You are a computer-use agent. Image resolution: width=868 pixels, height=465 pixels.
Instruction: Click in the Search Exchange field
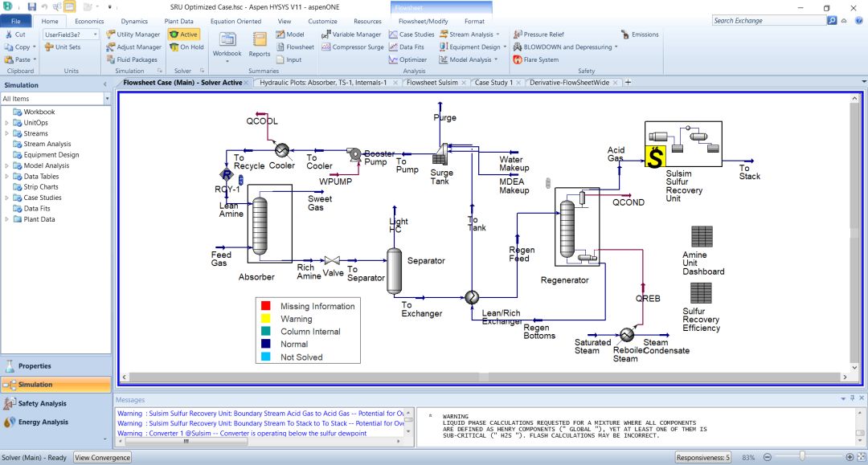(768, 20)
